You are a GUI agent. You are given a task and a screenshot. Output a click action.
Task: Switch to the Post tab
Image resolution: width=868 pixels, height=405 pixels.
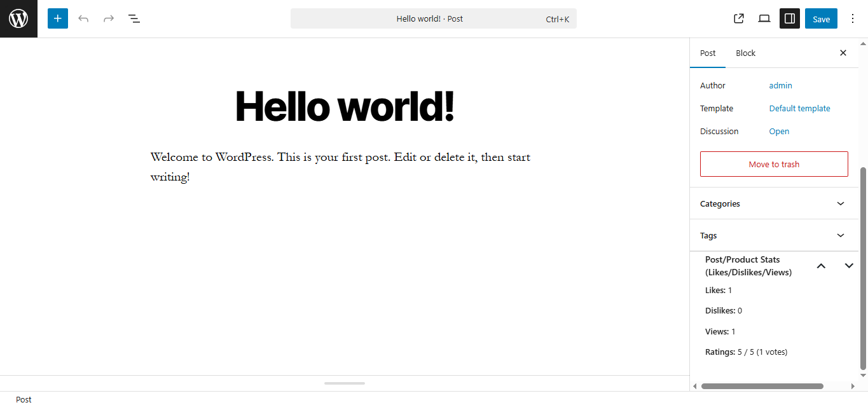click(708, 53)
